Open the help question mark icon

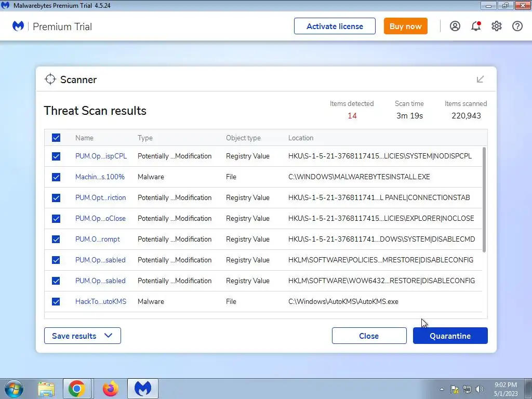pos(517,26)
